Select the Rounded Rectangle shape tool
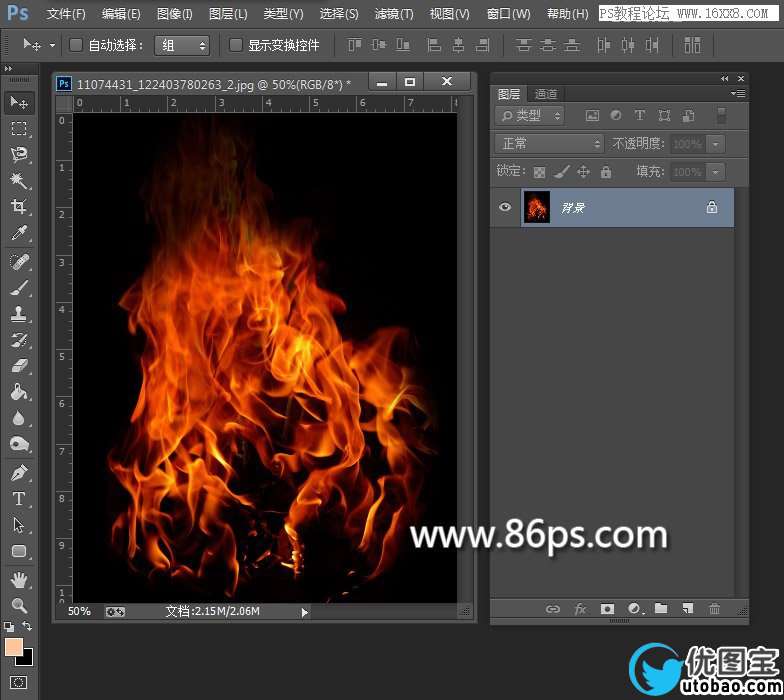Viewport: 784px width, 700px height. (x=19, y=551)
